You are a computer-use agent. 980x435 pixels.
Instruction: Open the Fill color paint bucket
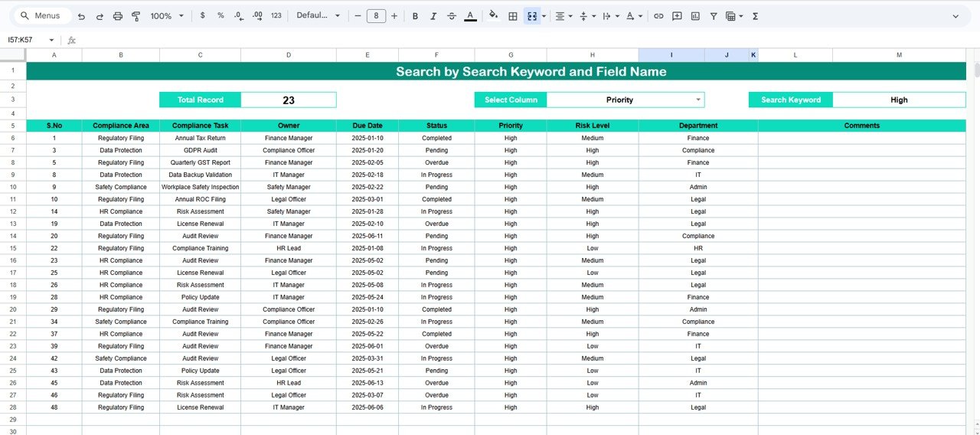click(x=493, y=16)
